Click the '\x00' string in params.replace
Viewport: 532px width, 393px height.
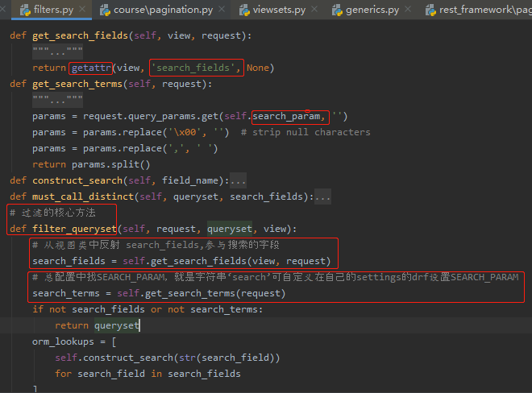coord(185,132)
